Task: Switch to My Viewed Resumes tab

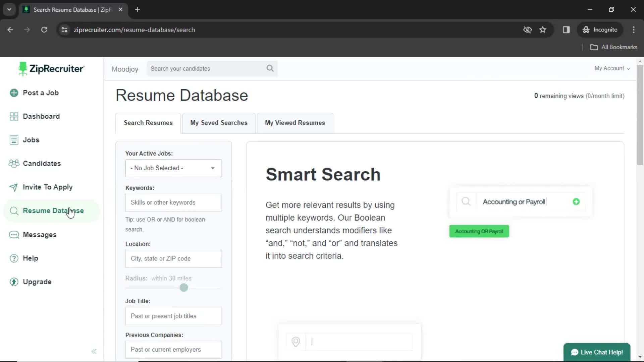Action: pyautogui.click(x=295, y=122)
